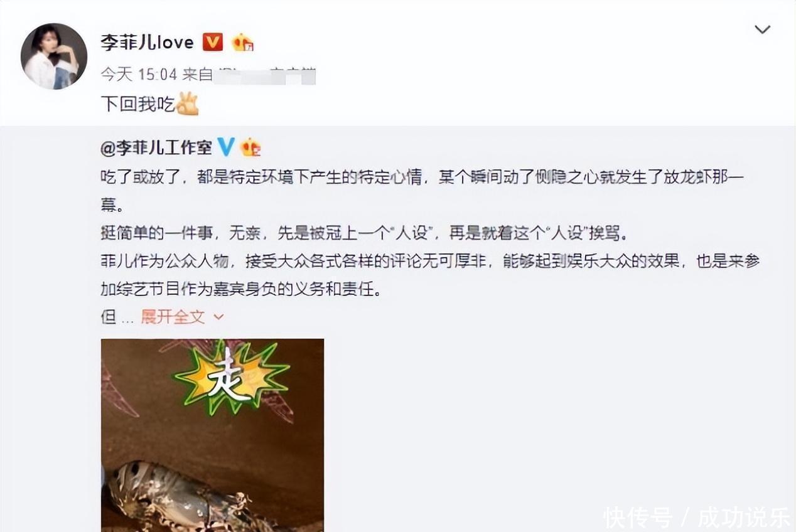Open the 李菲儿love username link
This screenshot has height=532, width=796.
coord(148,42)
